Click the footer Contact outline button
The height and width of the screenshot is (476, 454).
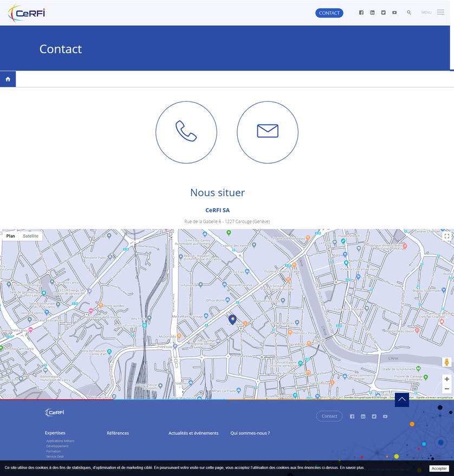(329, 416)
